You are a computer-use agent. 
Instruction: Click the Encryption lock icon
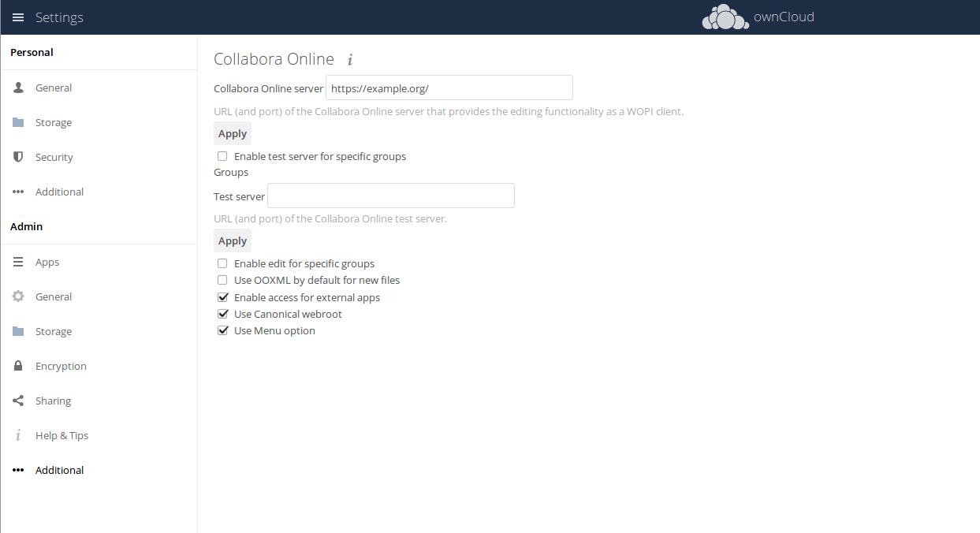tap(18, 366)
